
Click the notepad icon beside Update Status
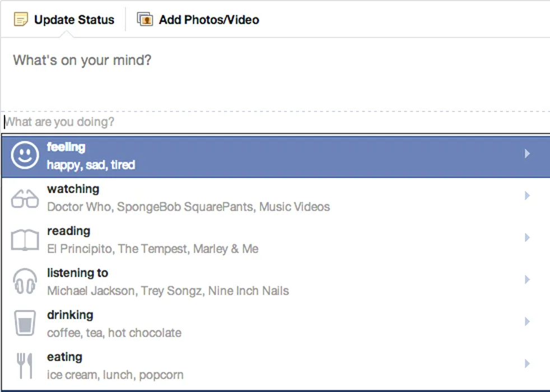click(x=21, y=20)
